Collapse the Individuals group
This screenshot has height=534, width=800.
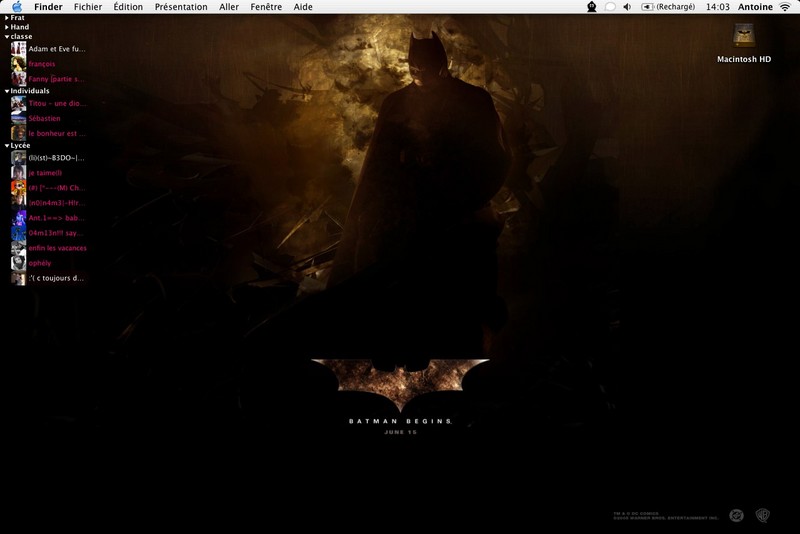(7, 91)
